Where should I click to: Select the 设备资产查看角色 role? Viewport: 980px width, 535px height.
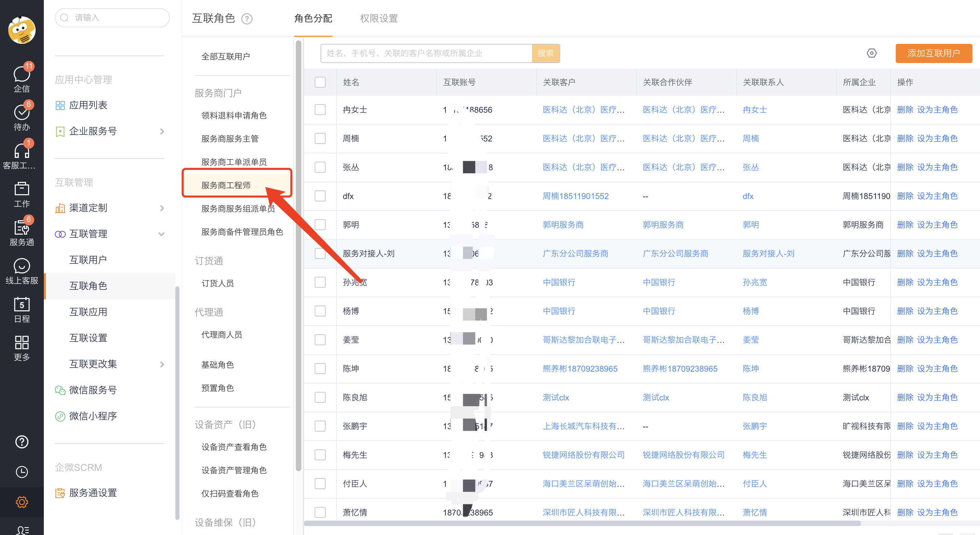[234, 447]
